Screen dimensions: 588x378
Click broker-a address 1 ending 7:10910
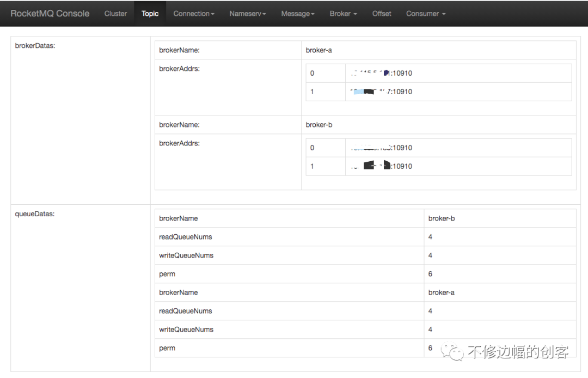click(381, 92)
